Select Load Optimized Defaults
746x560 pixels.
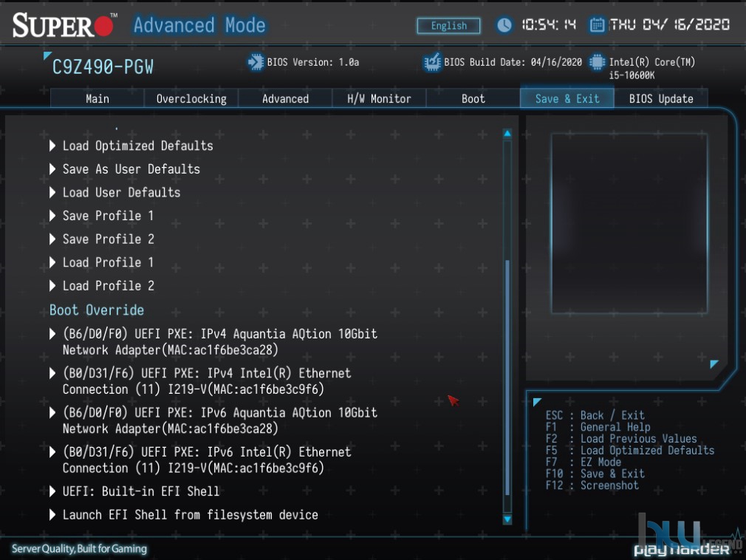(x=138, y=146)
